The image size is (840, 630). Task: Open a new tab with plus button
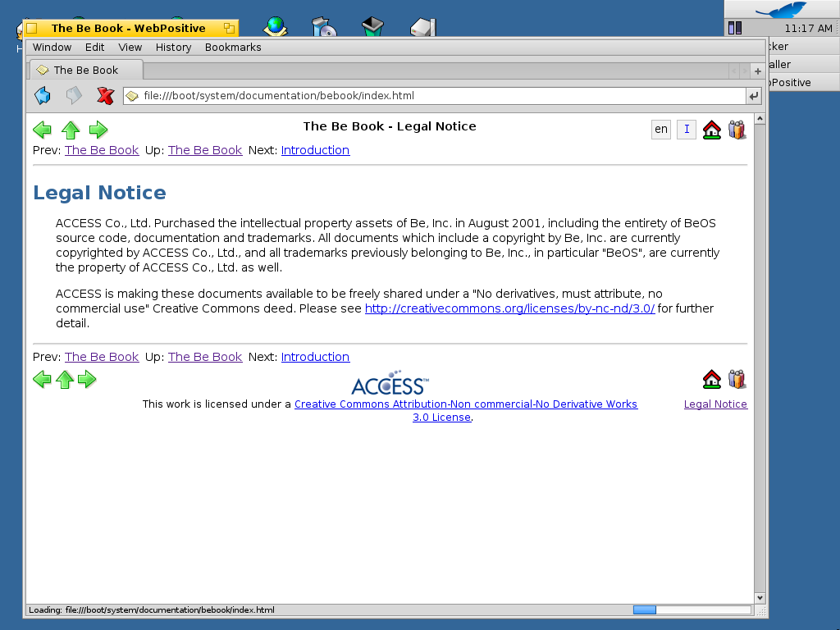point(757,71)
